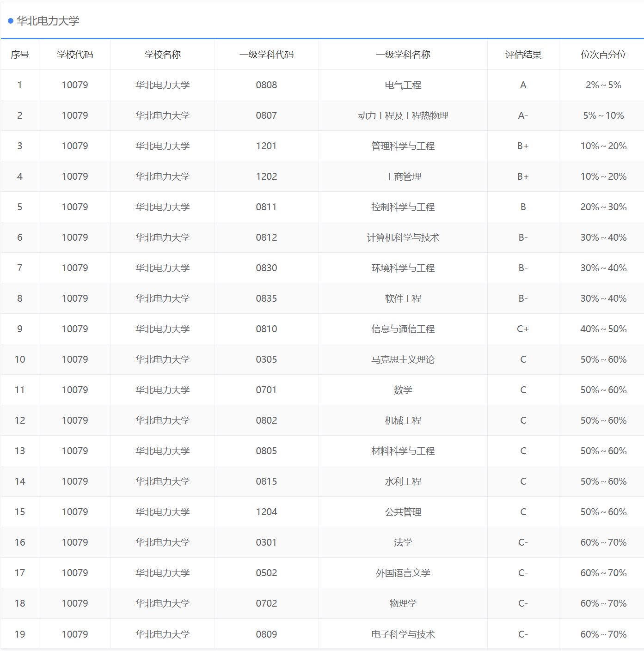The height and width of the screenshot is (651, 644).
Task: Click the 评估结果 column header
Action: (x=523, y=54)
